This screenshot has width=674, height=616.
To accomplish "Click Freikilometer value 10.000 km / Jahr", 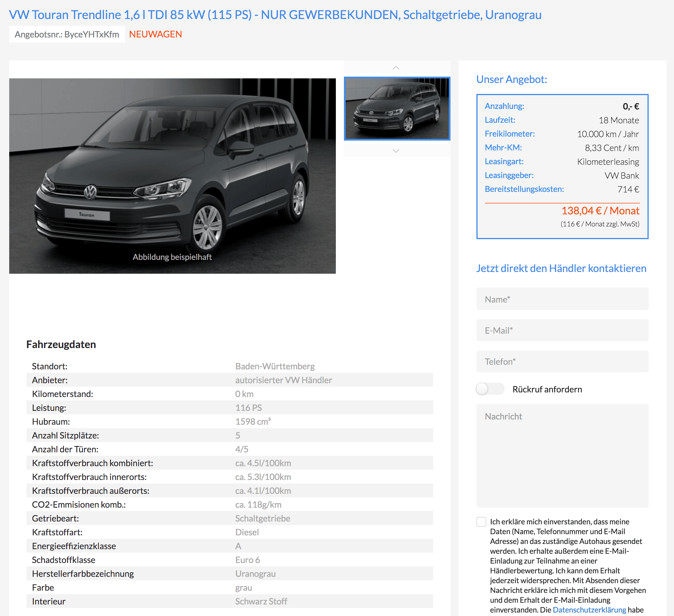I will [608, 134].
